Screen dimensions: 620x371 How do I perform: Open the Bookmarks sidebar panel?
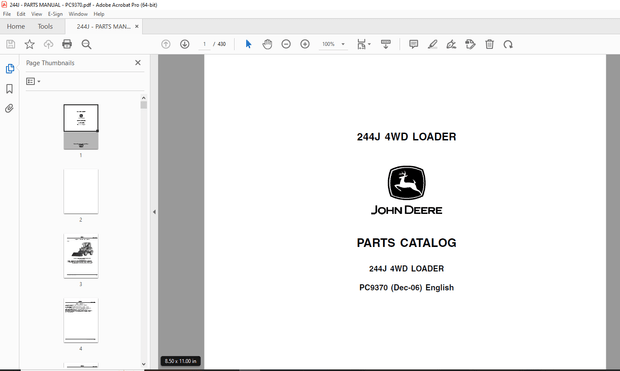(x=9, y=89)
